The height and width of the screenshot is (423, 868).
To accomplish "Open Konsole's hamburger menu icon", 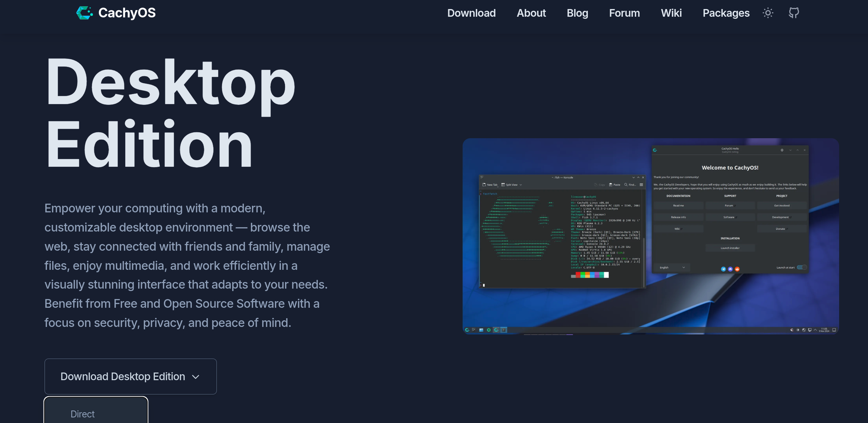I will 641,185.
